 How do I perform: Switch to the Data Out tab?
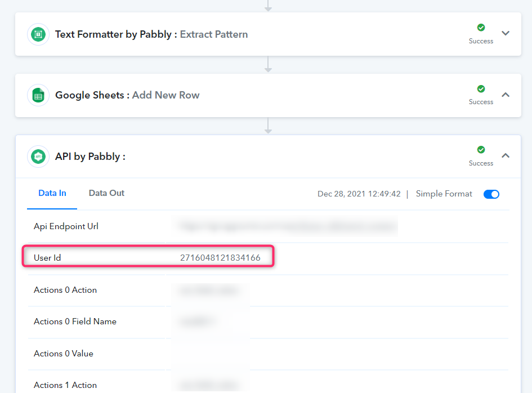click(x=106, y=193)
